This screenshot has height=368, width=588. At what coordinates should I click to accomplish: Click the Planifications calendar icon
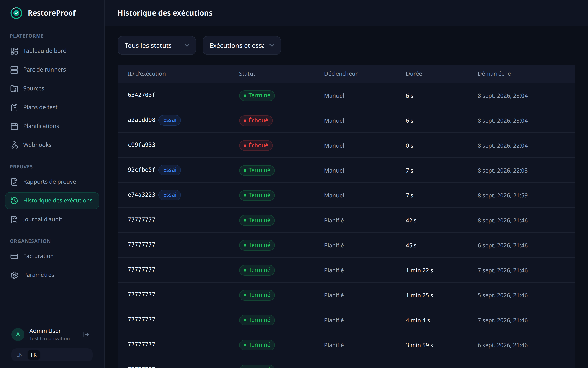14,126
